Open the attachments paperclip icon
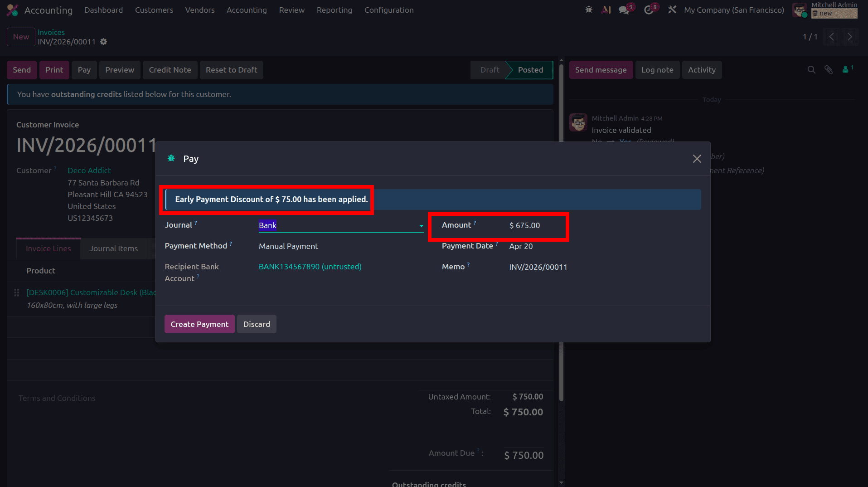This screenshot has height=487, width=868. coord(829,70)
